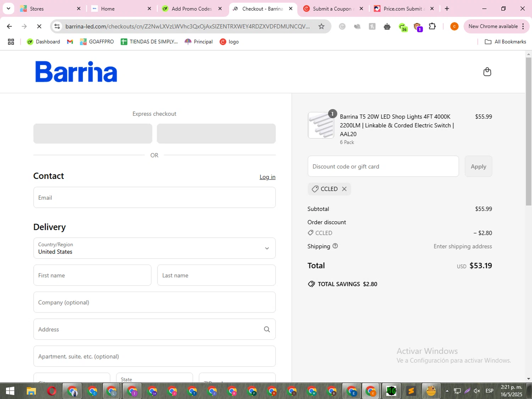Viewport: 532px width, 399px height.
Task: Click the taskbar clock and date
Action: [x=511, y=391]
